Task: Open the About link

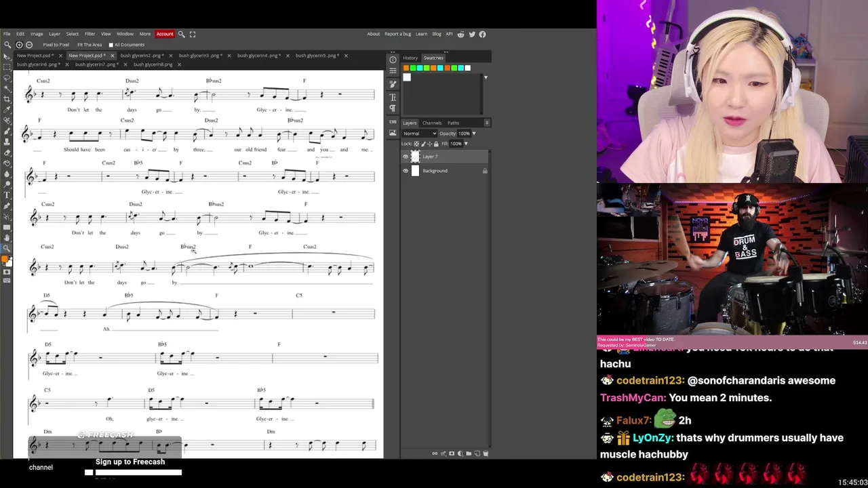Action: point(374,34)
